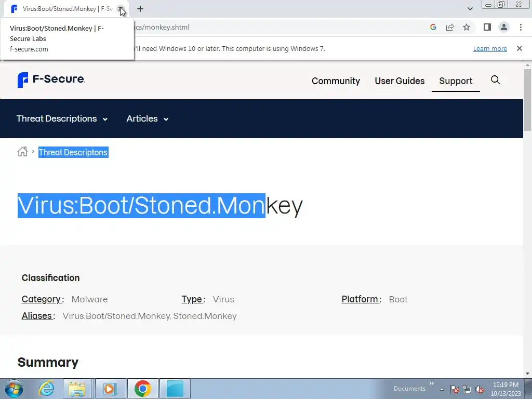The image size is (532, 399).
Task: Dismiss the Windows 7 notification bar
Action: [519, 48]
